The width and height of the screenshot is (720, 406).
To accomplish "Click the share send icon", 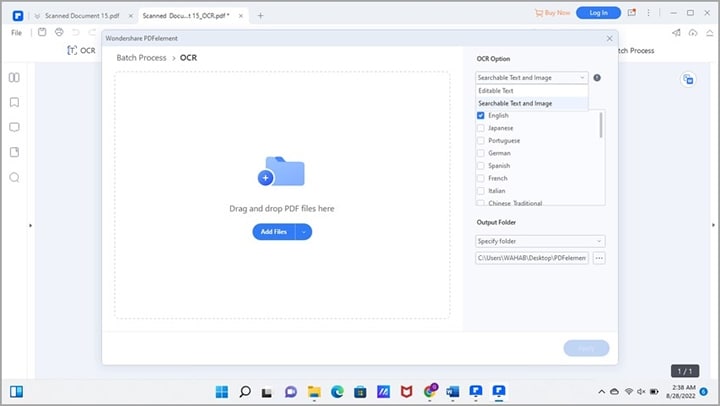I will pyautogui.click(x=676, y=32).
